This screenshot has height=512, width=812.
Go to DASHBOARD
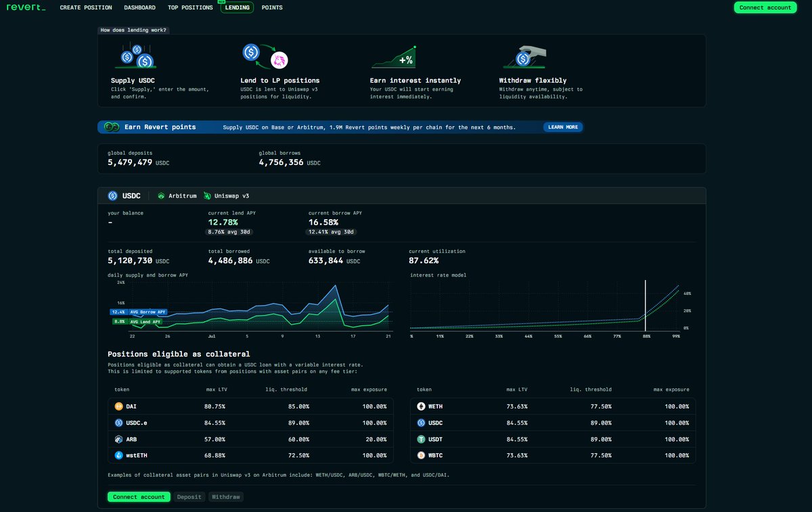(140, 7)
